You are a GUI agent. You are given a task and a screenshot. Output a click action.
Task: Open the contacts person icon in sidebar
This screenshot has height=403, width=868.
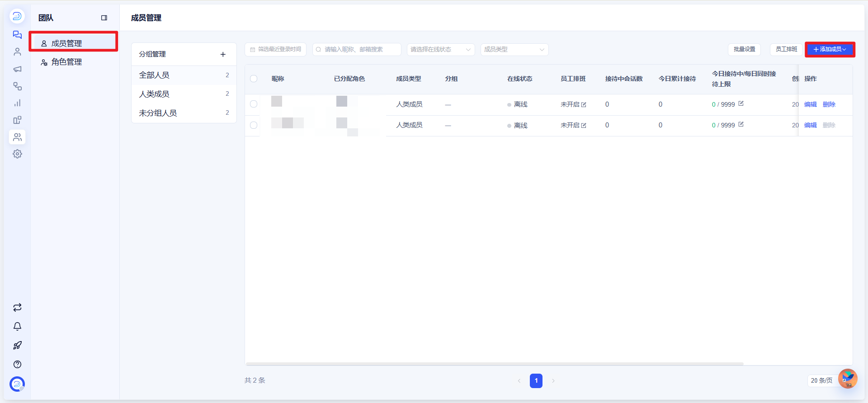(x=17, y=52)
